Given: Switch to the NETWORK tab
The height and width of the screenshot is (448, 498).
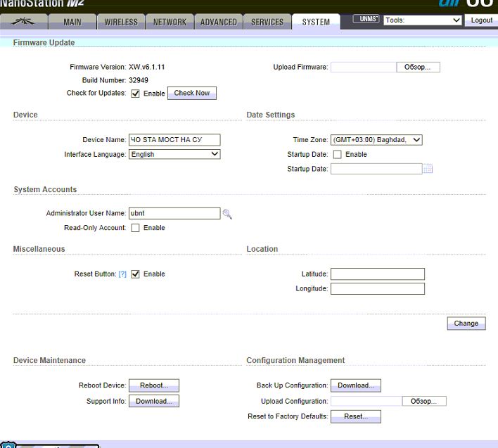Looking at the screenshot, I should [x=170, y=22].
